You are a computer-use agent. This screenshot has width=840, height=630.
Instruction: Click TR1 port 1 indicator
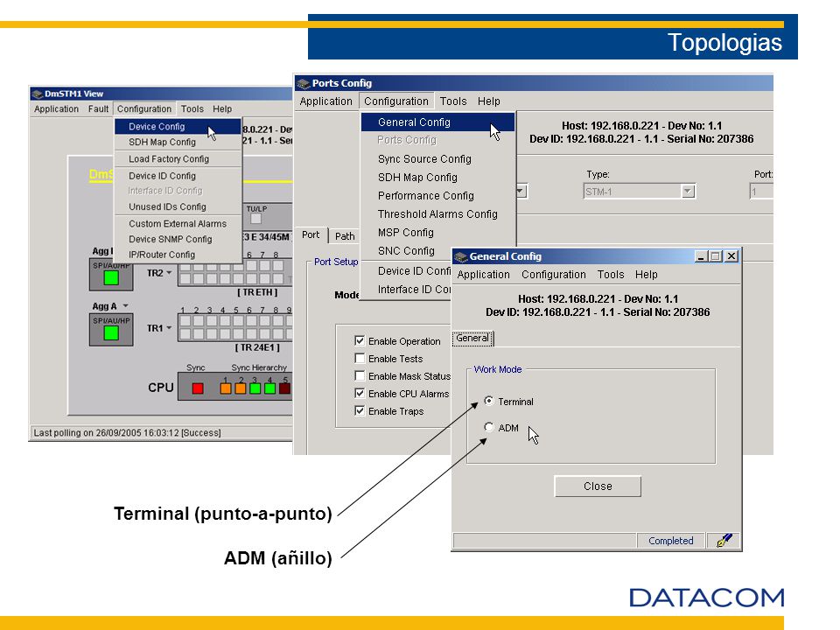(185, 321)
